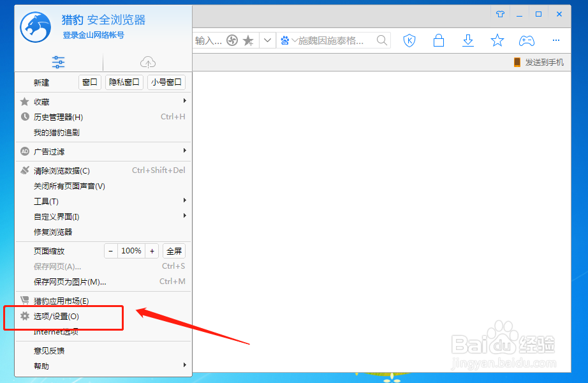Click the AD icon next to 广告过滤

pyautogui.click(x=25, y=151)
